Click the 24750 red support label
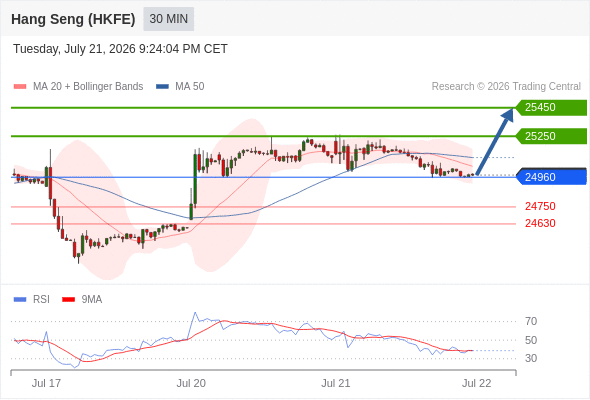This screenshot has width=590, height=400. click(x=540, y=206)
